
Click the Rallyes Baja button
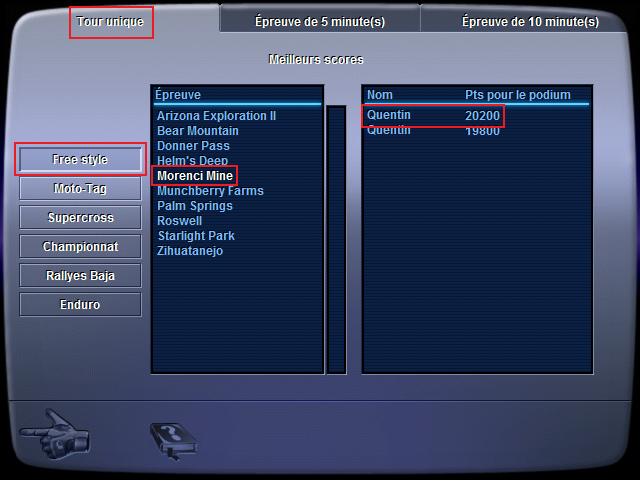(80, 276)
